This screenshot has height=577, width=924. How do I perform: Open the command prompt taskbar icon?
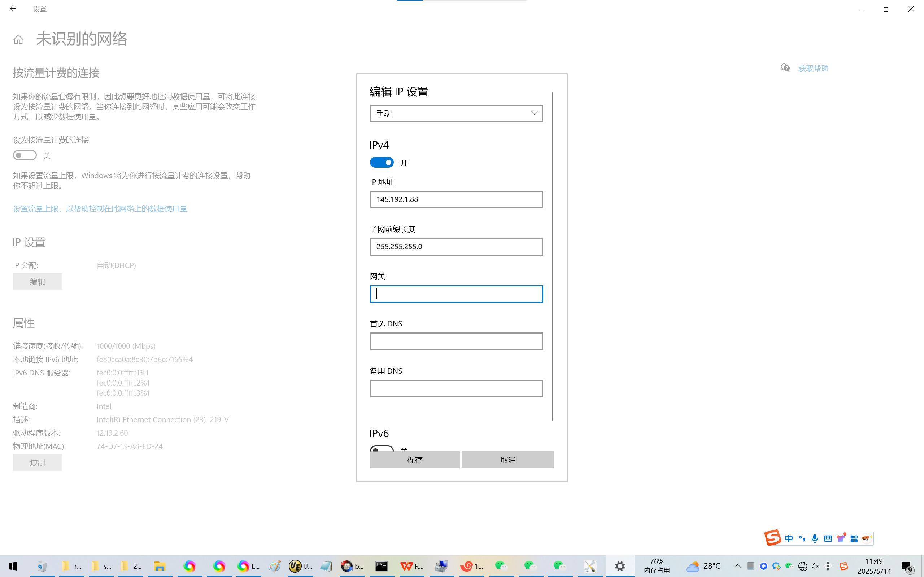pyautogui.click(x=381, y=566)
